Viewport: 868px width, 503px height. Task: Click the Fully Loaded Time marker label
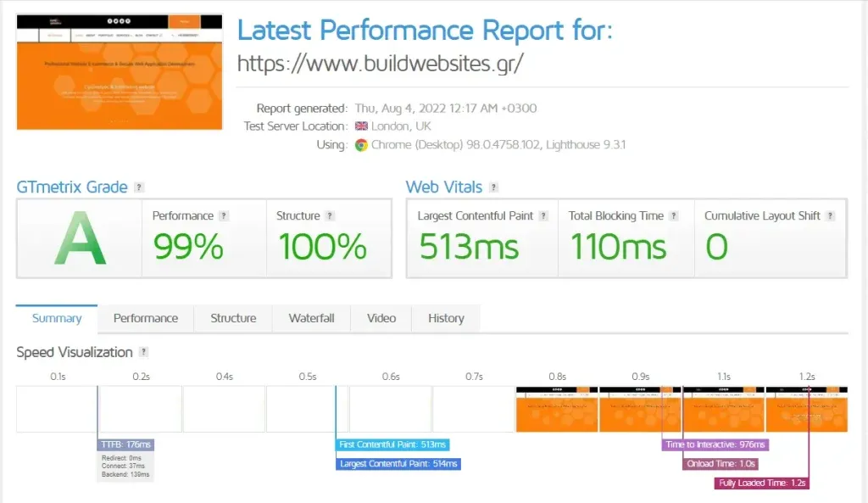pyautogui.click(x=760, y=483)
